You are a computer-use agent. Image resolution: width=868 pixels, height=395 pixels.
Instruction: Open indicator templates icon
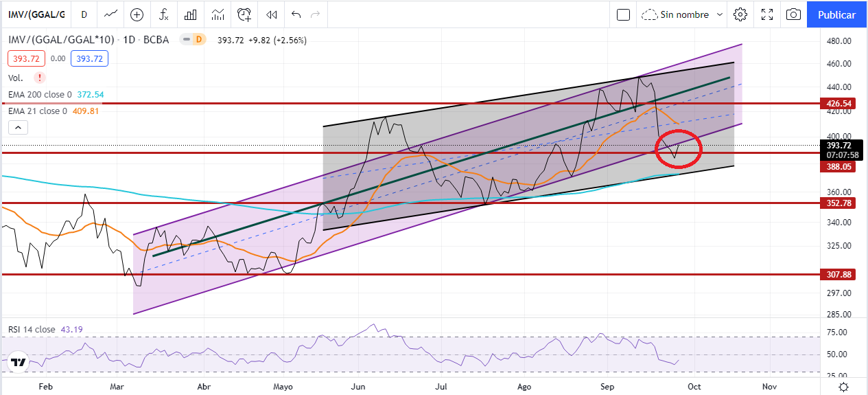[x=218, y=14]
